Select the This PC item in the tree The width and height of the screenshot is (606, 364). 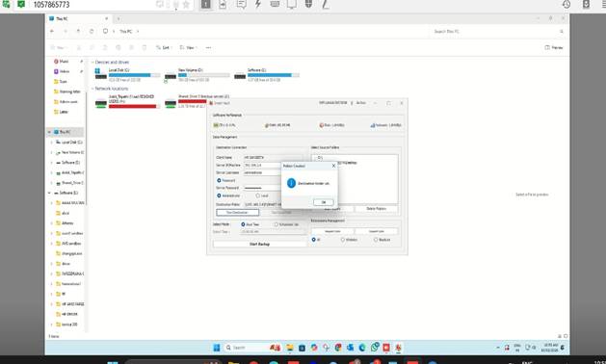[x=65, y=132]
